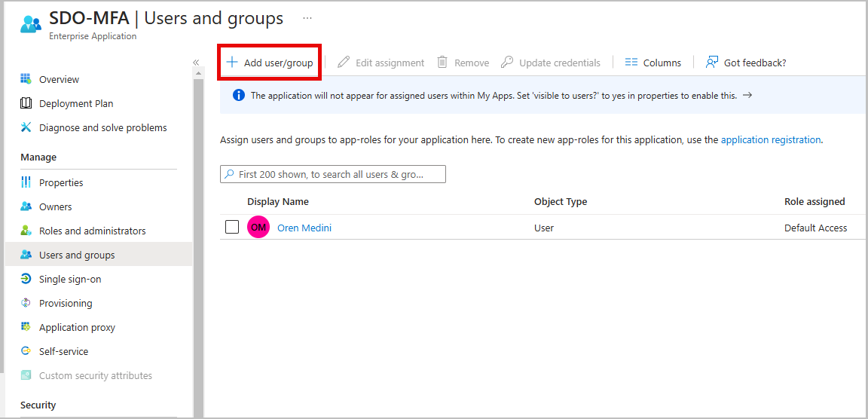Screen dimensions: 868x419
Task: Click the Deployment Plan book icon
Action: click(26, 103)
